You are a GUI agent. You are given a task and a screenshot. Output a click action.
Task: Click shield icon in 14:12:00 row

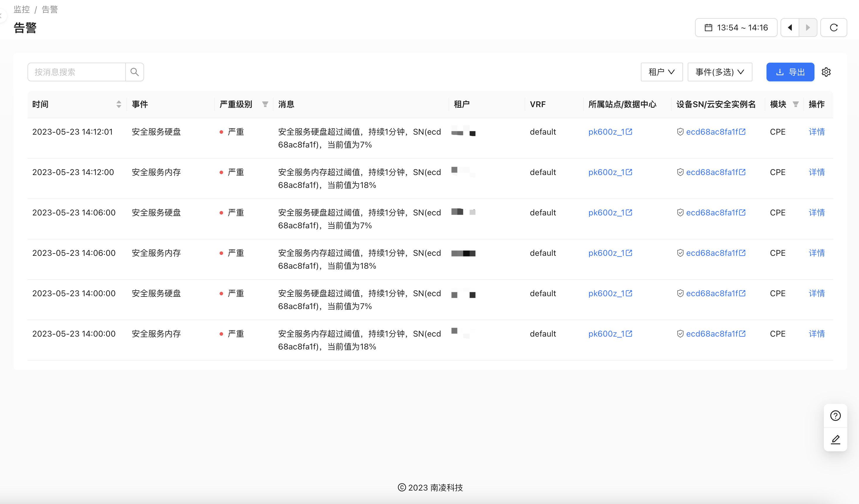point(680,172)
